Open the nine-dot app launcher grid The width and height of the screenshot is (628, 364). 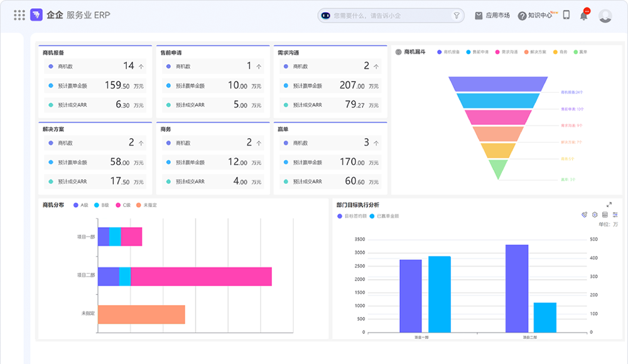[19, 15]
